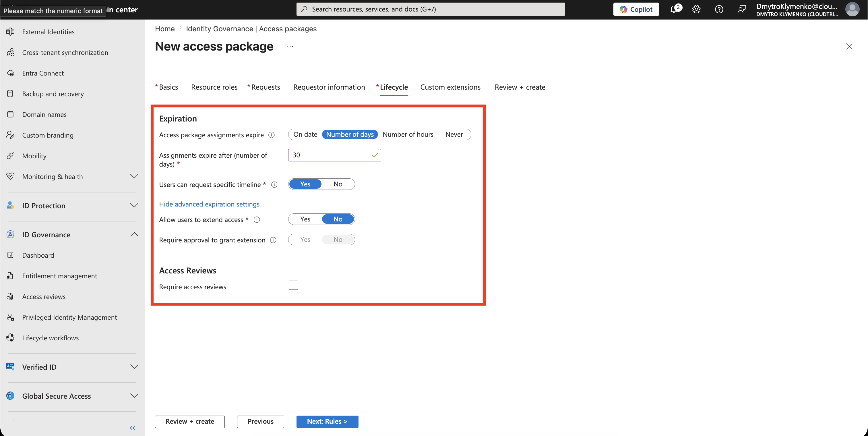The height and width of the screenshot is (436, 868).
Task: Click the ID Protection icon
Action: tap(10, 205)
